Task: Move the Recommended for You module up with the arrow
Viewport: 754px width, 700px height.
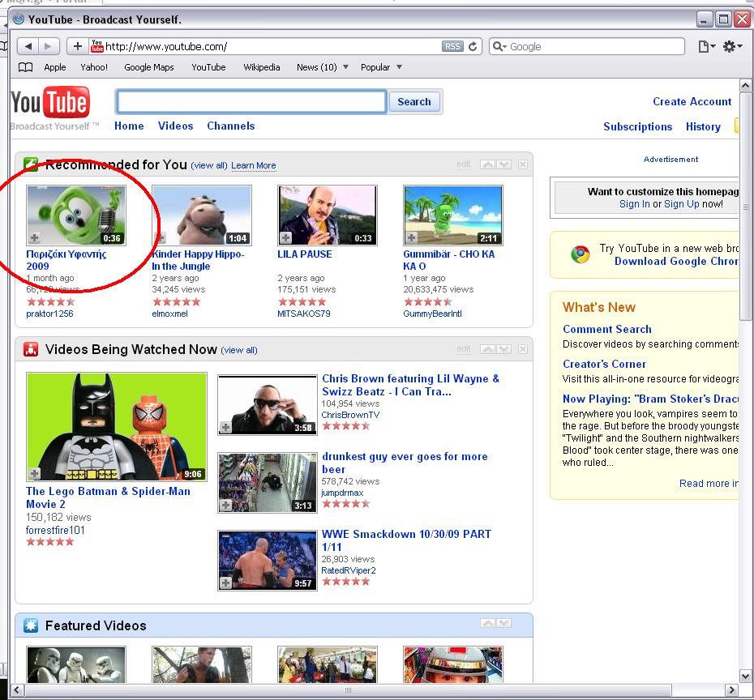Action: pyautogui.click(x=487, y=165)
